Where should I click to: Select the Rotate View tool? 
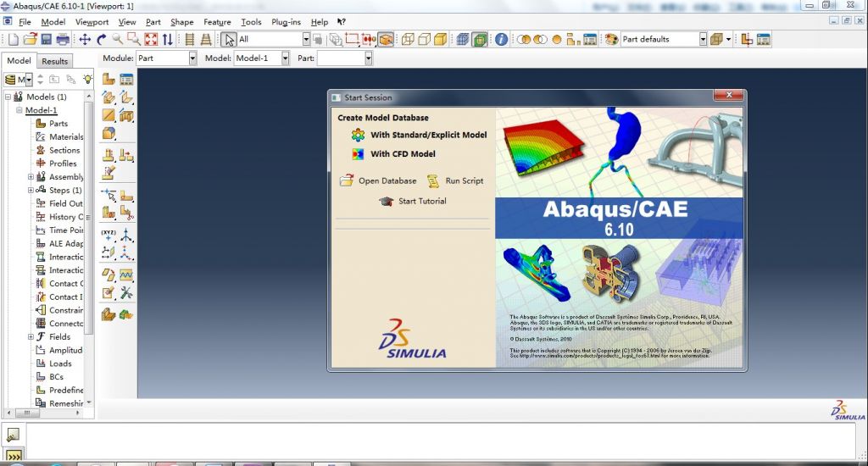pos(102,39)
